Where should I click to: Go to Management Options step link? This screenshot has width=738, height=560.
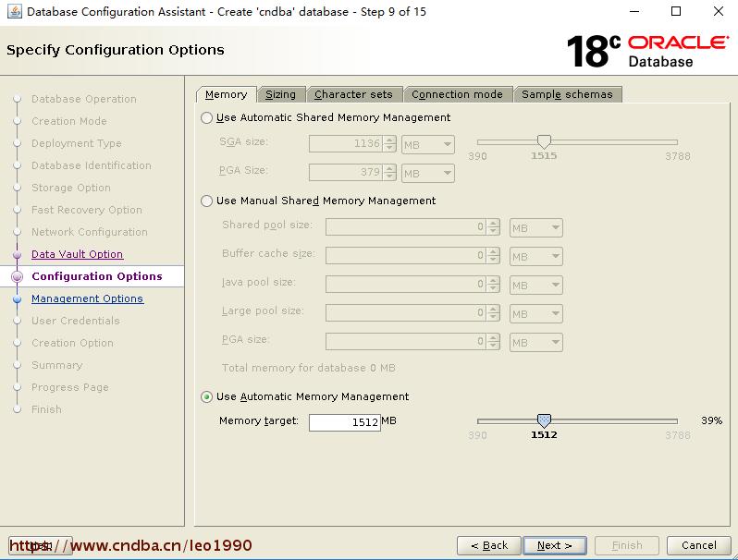tap(87, 298)
